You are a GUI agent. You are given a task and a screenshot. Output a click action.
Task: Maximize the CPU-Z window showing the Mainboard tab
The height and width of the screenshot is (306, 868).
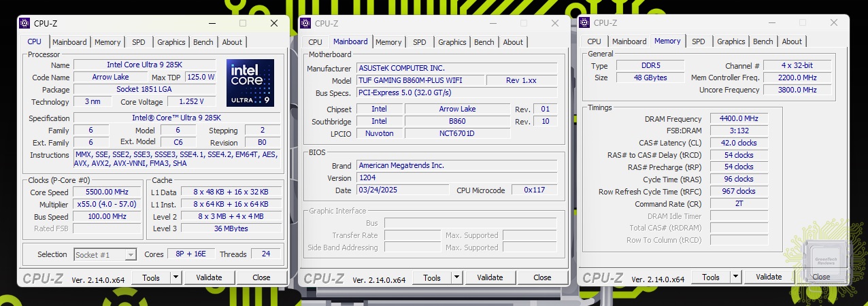(524, 23)
